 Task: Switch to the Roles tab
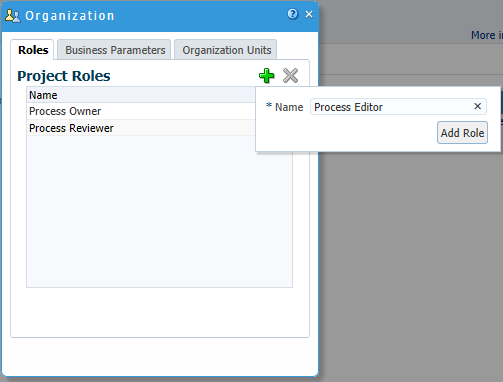33,50
